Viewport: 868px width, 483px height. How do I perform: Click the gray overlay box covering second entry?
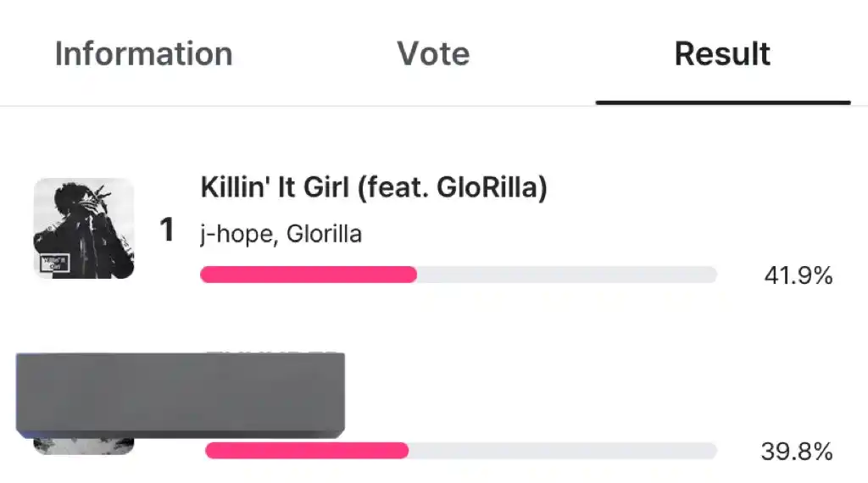pos(181,395)
